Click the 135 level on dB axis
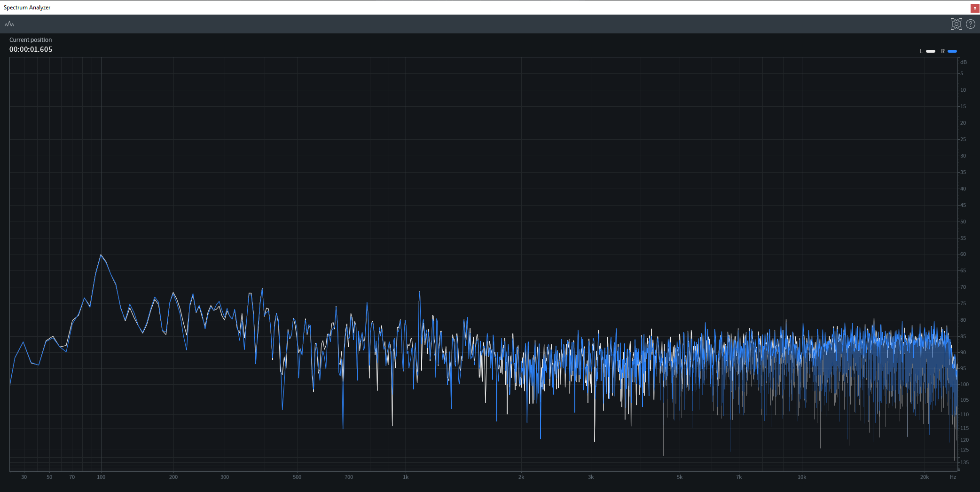This screenshot has height=492, width=980. pos(964,462)
